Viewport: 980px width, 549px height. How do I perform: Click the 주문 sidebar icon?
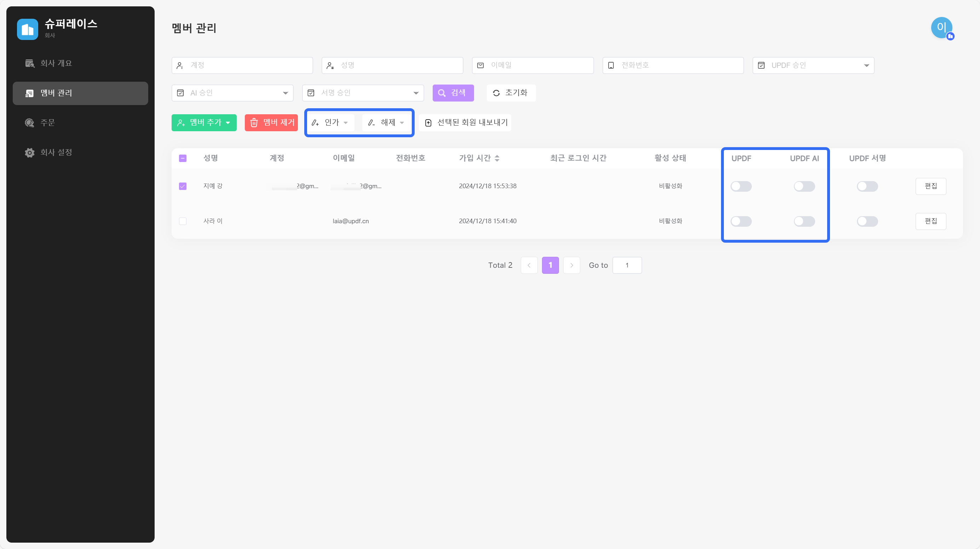30,122
